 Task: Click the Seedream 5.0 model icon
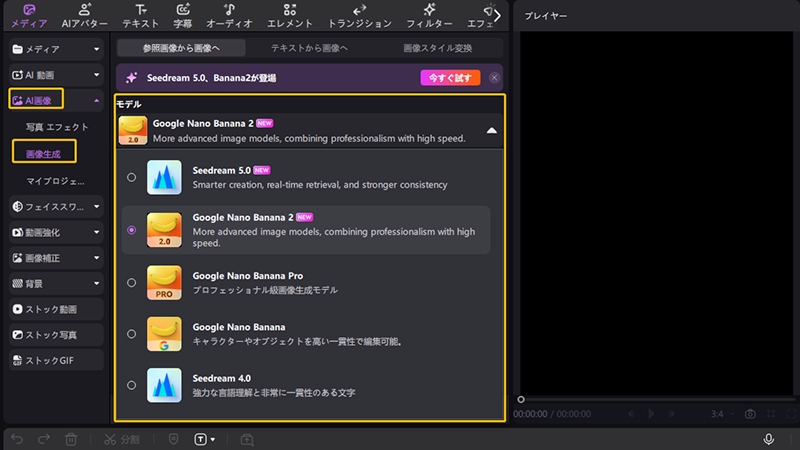164,178
